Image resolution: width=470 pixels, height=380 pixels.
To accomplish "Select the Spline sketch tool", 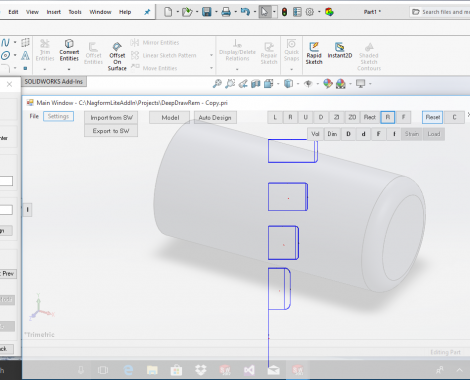I will point(5,42).
